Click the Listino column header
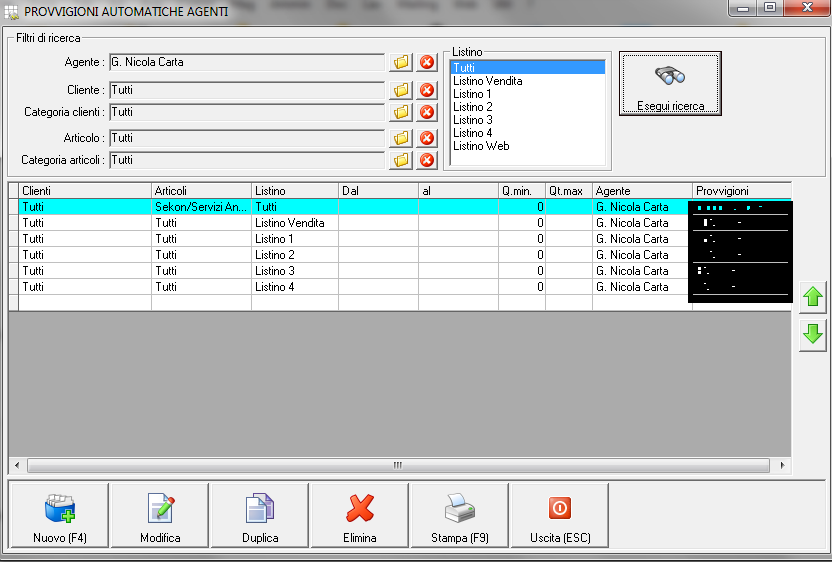832x562 pixels. tap(294, 191)
